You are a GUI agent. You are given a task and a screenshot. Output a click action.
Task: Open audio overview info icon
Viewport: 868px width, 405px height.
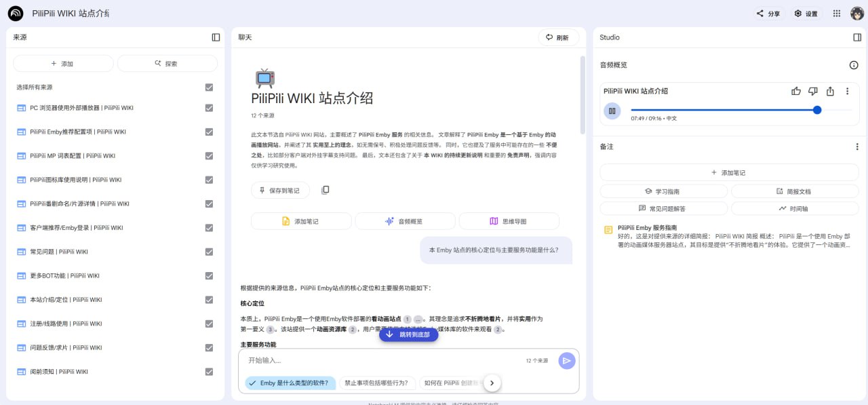pos(854,65)
